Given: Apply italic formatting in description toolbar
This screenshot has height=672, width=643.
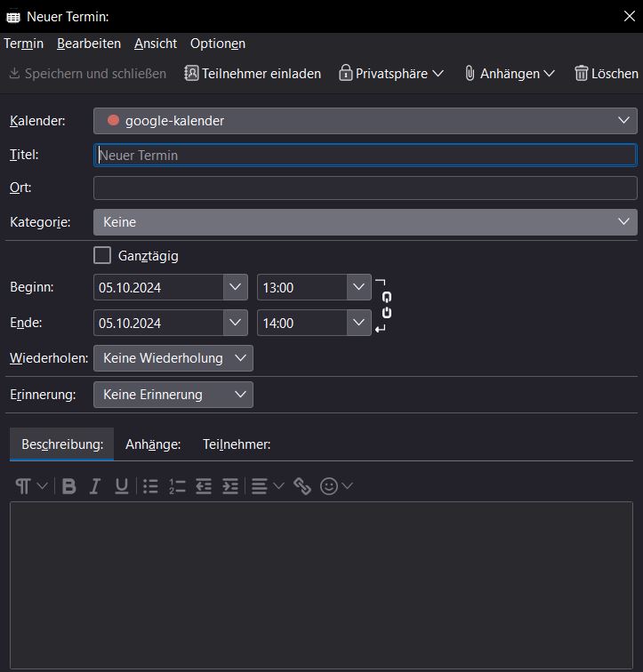Looking at the screenshot, I should [x=95, y=486].
